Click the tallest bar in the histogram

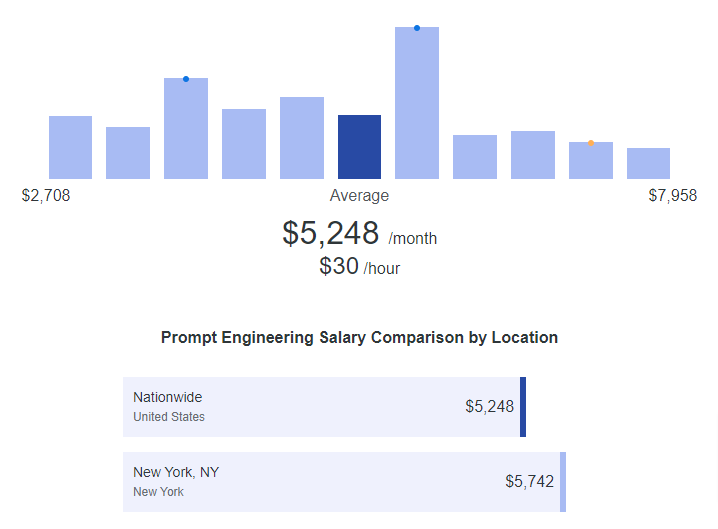tap(417, 103)
